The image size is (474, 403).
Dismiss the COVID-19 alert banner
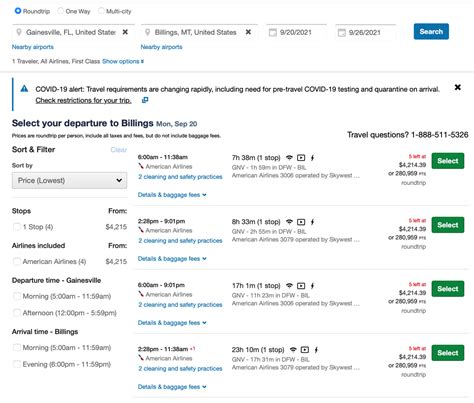(458, 87)
